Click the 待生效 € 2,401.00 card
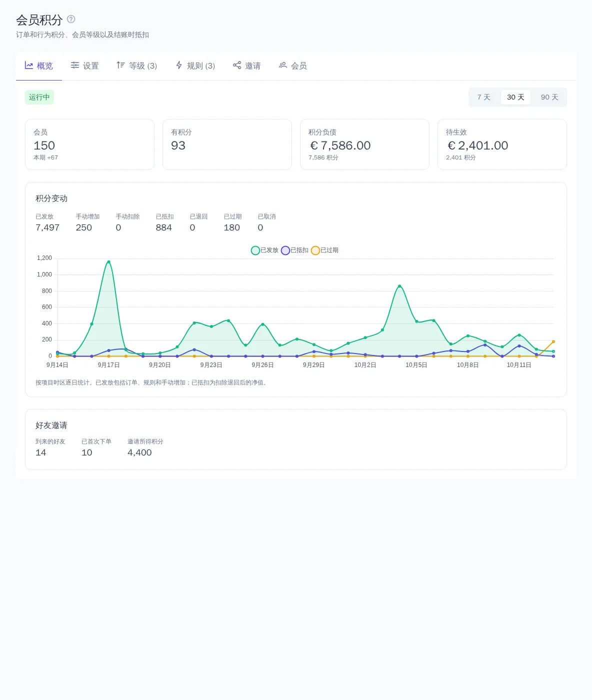Image resolution: width=592 pixels, height=700 pixels. point(502,144)
